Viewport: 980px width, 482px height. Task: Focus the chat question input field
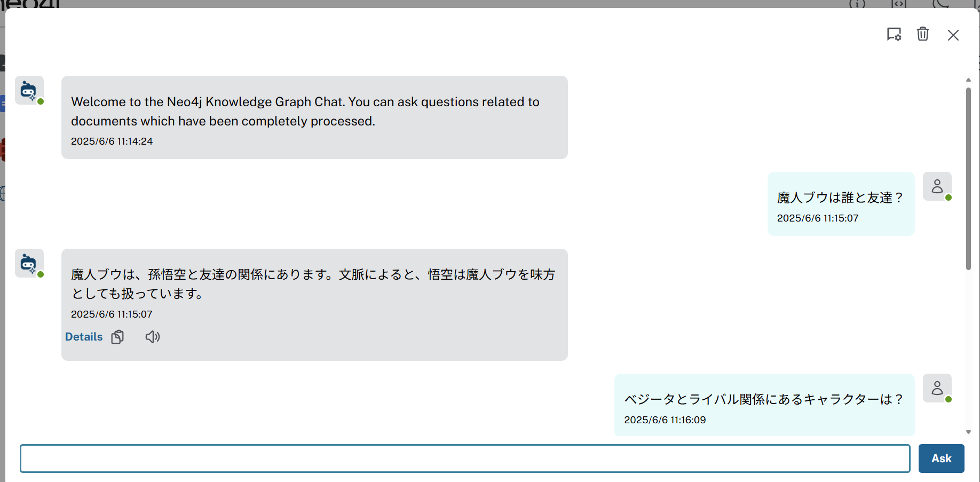[x=465, y=459]
